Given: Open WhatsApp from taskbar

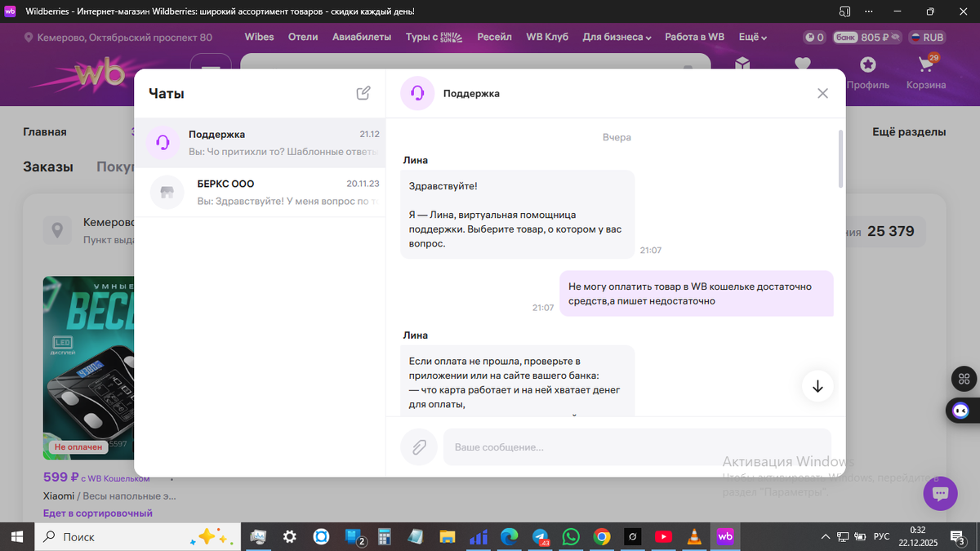Looking at the screenshot, I should tap(571, 536).
